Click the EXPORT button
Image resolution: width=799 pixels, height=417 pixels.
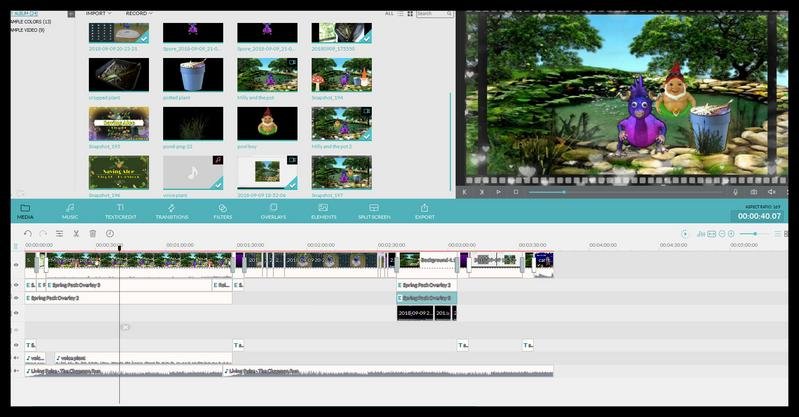coord(424,211)
